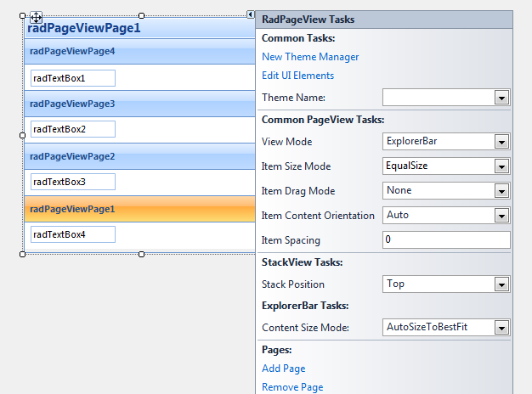The width and height of the screenshot is (532, 394).
Task: Open the Edit UI Elements link
Action: (297, 76)
